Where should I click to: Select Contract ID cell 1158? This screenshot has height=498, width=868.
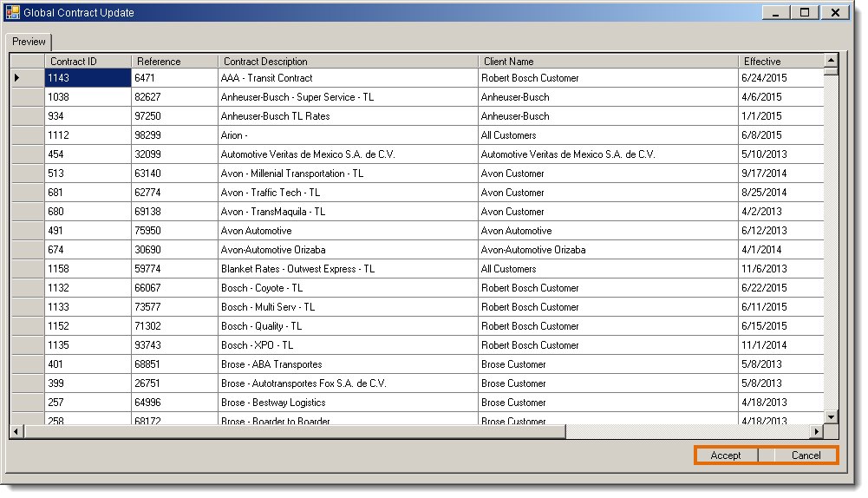88,269
